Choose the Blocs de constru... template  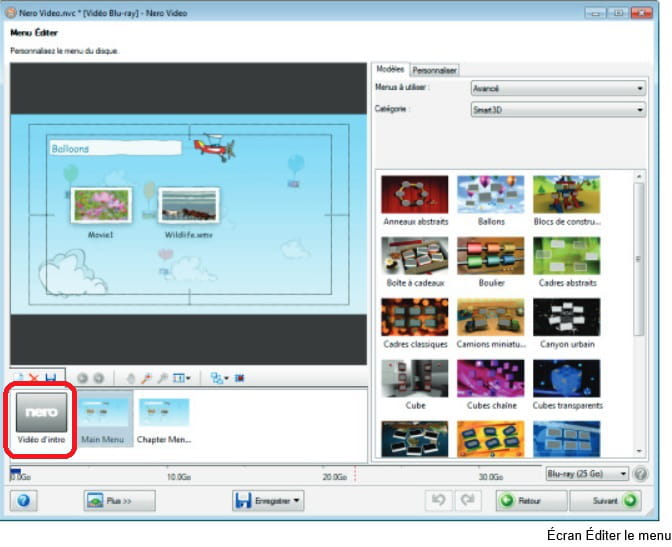pos(567,200)
